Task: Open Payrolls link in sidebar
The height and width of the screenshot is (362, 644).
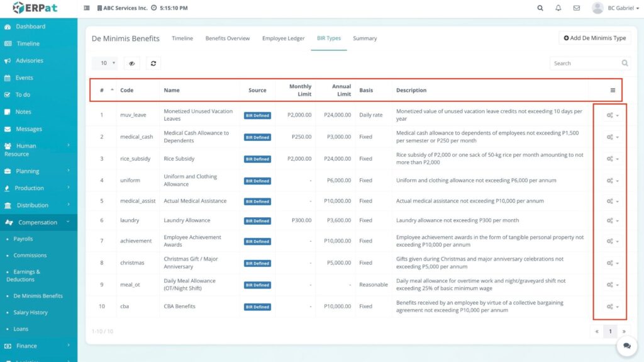Action: coord(23,239)
